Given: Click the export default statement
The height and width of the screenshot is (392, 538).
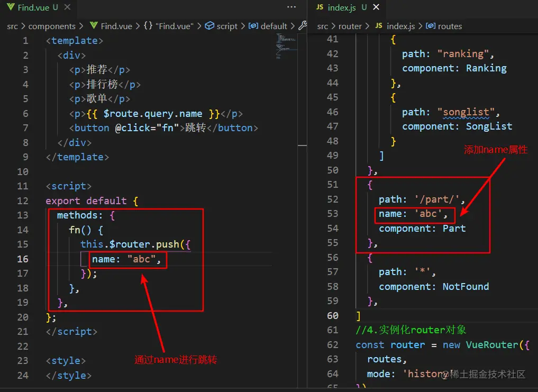Looking at the screenshot, I should coord(86,201).
